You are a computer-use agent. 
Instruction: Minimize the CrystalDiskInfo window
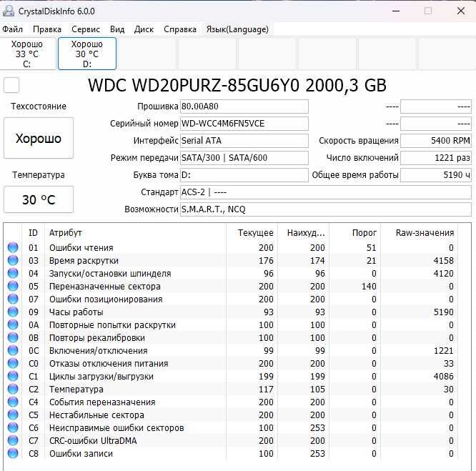click(x=396, y=11)
